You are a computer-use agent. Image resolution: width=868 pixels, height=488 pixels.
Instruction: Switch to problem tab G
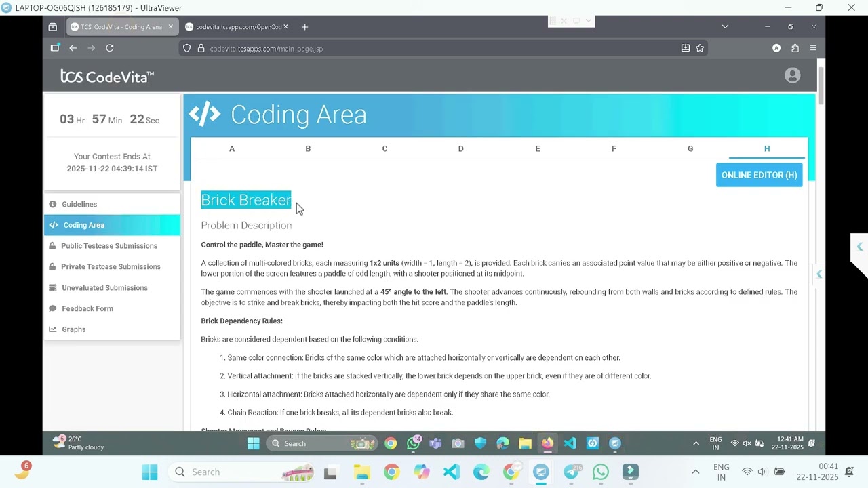[x=690, y=148]
